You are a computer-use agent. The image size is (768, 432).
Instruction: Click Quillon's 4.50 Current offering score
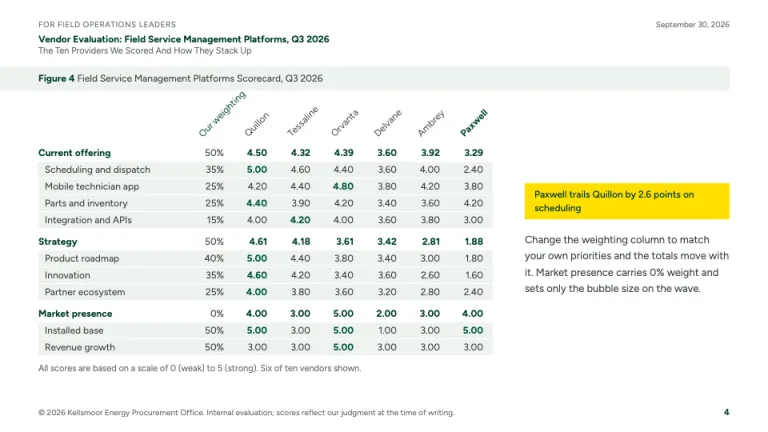(257, 153)
